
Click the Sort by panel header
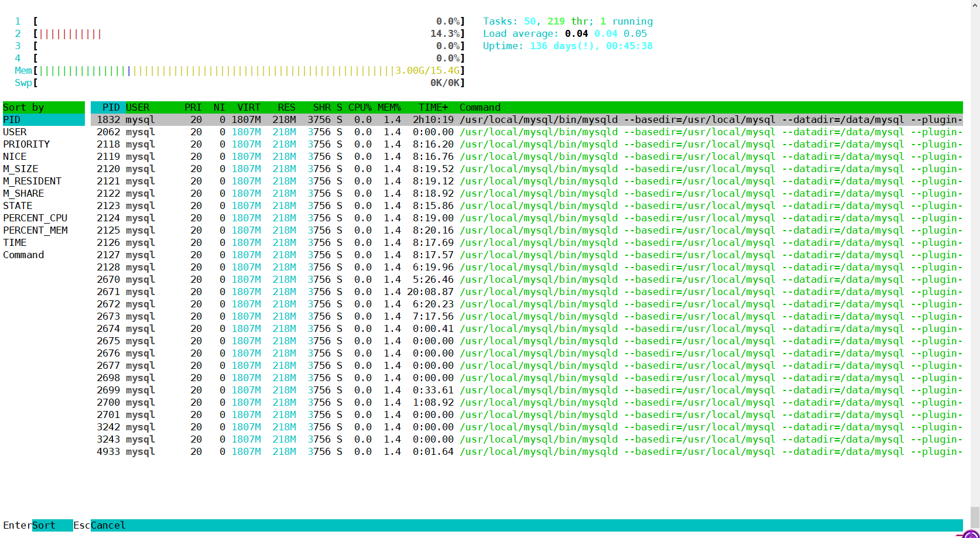[44, 107]
